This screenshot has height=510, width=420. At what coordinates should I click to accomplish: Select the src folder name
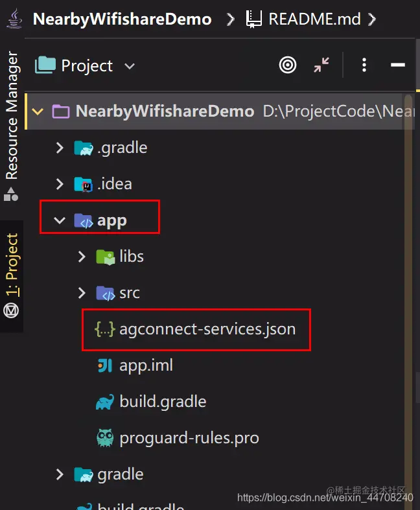(x=130, y=293)
